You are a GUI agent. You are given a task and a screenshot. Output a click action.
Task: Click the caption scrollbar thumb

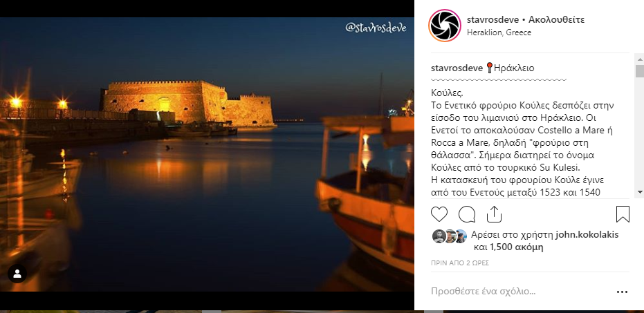coord(639,70)
